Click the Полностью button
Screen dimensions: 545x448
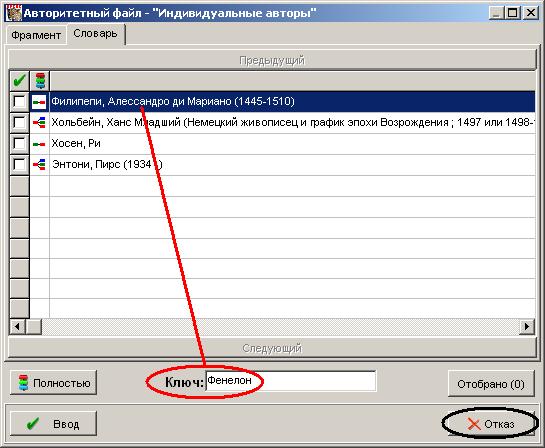tap(54, 383)
